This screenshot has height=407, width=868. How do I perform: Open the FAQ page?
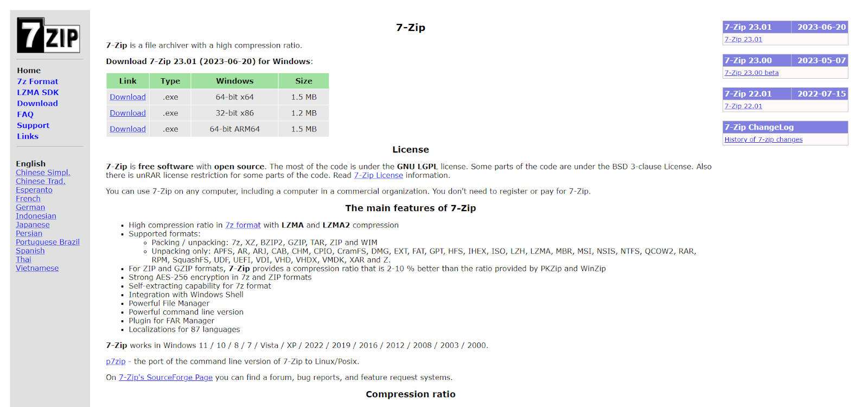tap(25, 115)
